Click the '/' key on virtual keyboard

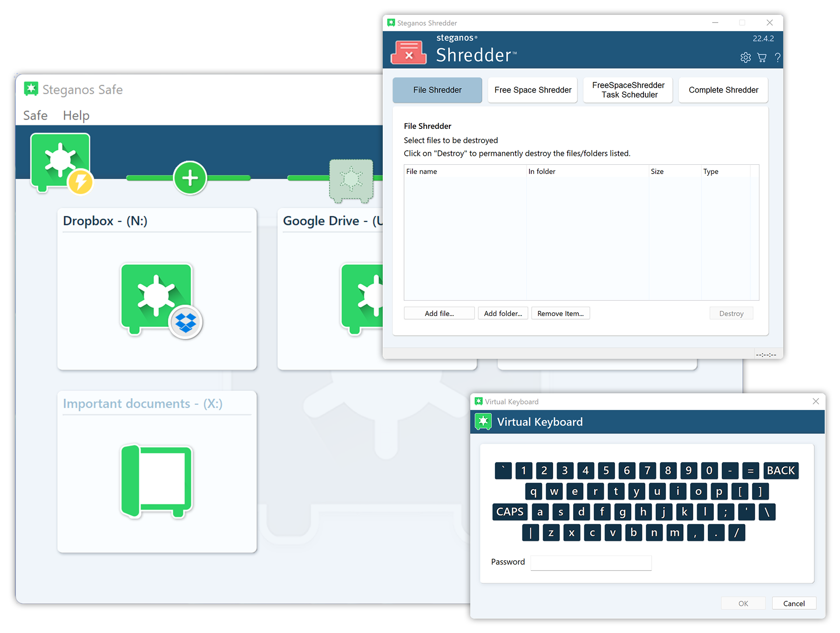737,532
